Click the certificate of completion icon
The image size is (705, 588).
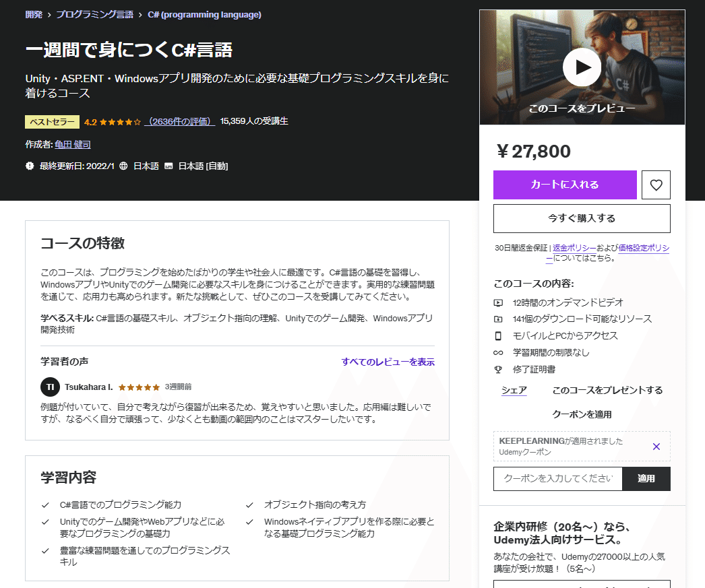pos(499,368)
